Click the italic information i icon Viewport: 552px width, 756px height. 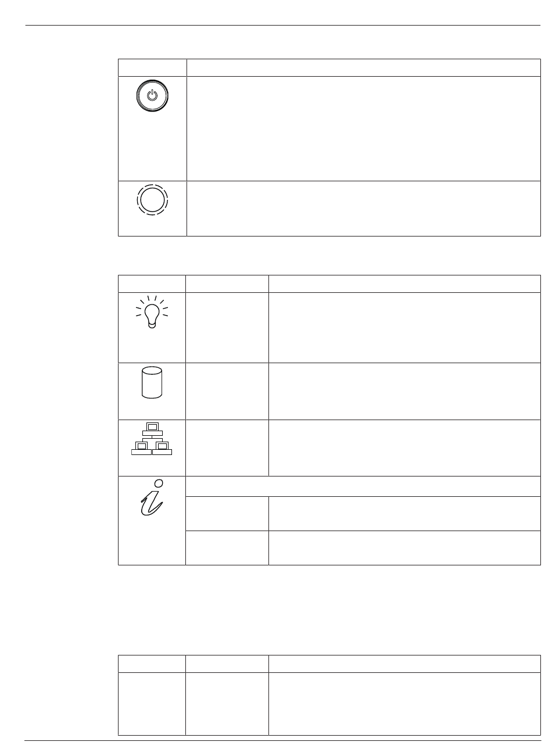click(x=152, y=497)
